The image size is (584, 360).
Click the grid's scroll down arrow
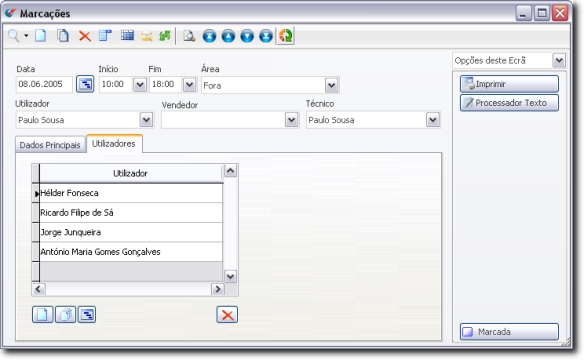click(231, 276)
